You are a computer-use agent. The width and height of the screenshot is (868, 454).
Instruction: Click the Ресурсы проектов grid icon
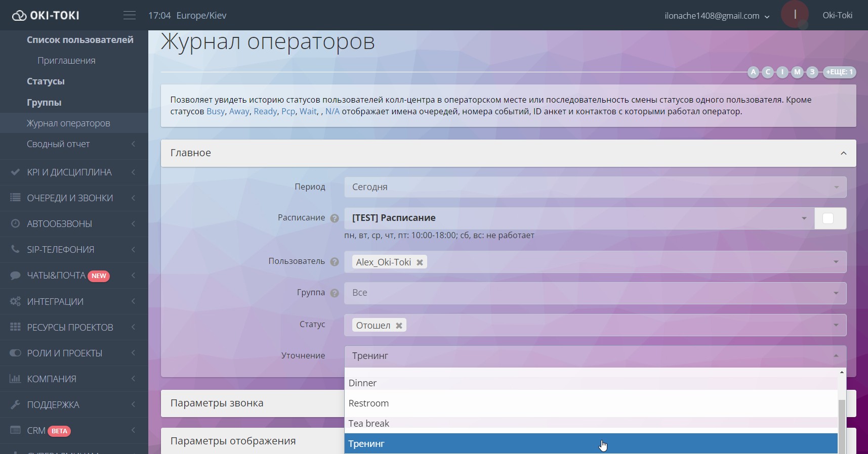tap(15, 327)
